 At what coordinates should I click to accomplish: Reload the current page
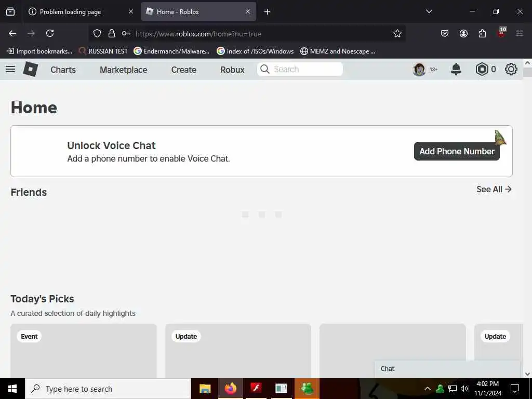(50, 33)
